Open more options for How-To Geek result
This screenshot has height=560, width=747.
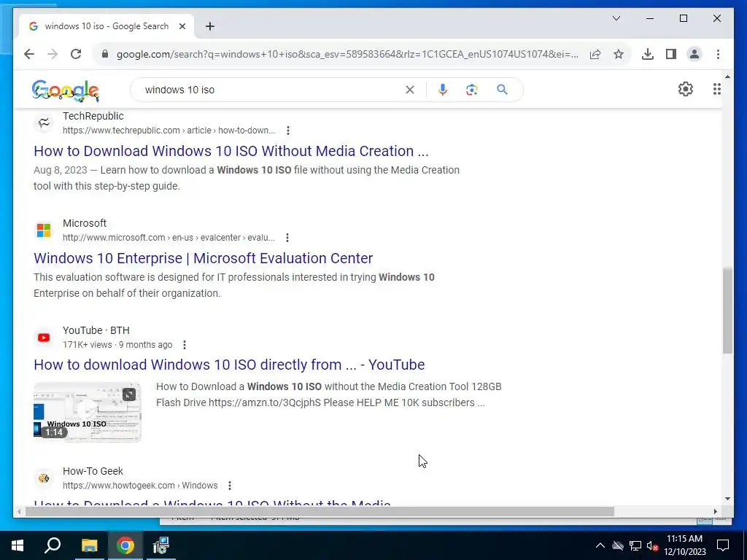click(x=230, y=486)
